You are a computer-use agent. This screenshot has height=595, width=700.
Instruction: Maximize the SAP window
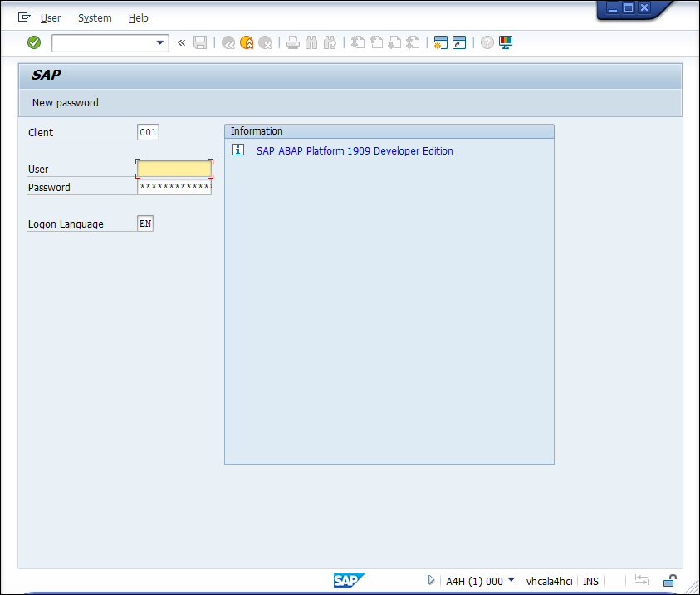(x=628, y=7)
